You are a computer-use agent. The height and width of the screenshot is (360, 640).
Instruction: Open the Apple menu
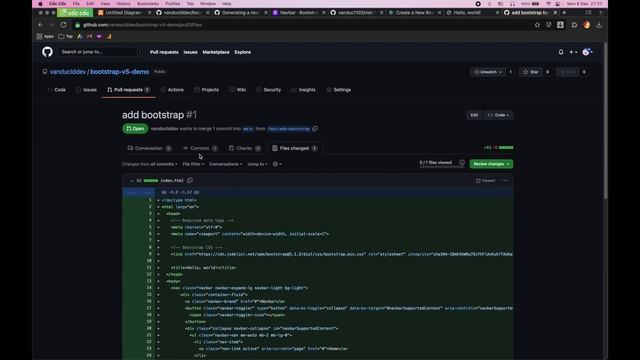click(40, 4)
